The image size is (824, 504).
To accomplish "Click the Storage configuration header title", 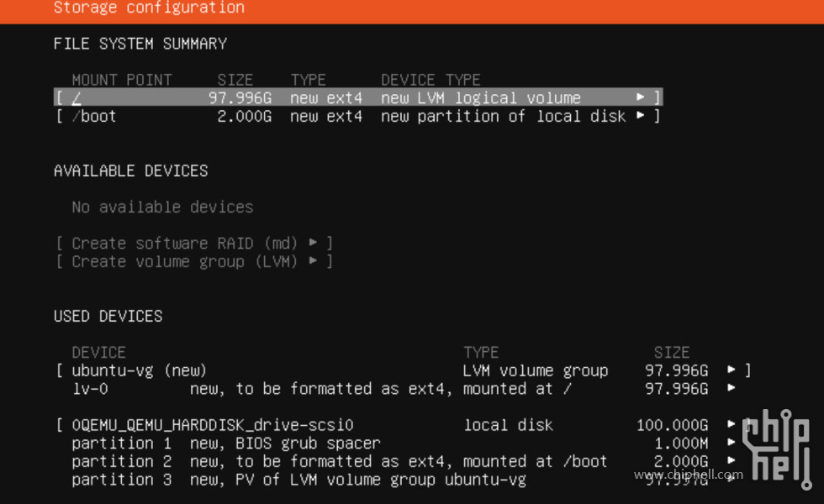I will (x=149, y=8).
